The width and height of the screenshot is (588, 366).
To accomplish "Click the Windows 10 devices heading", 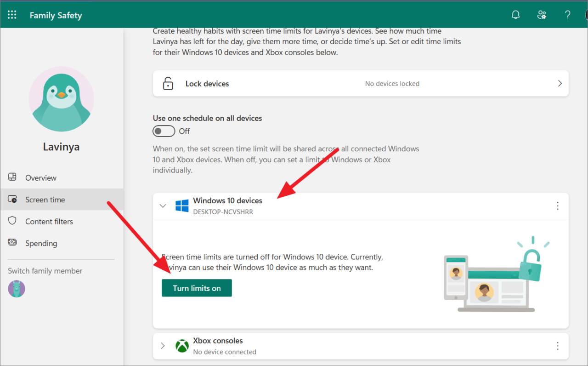I will 227,200.
